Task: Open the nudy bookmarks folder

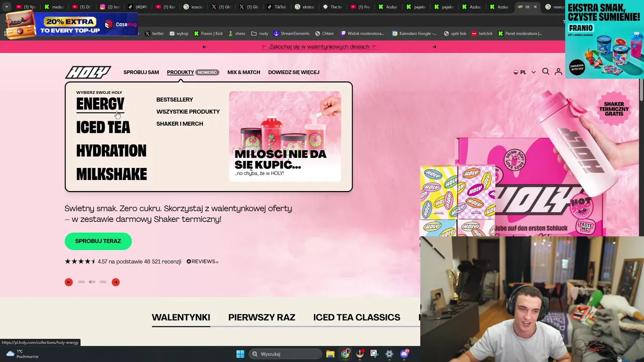Action: (260, 34)
